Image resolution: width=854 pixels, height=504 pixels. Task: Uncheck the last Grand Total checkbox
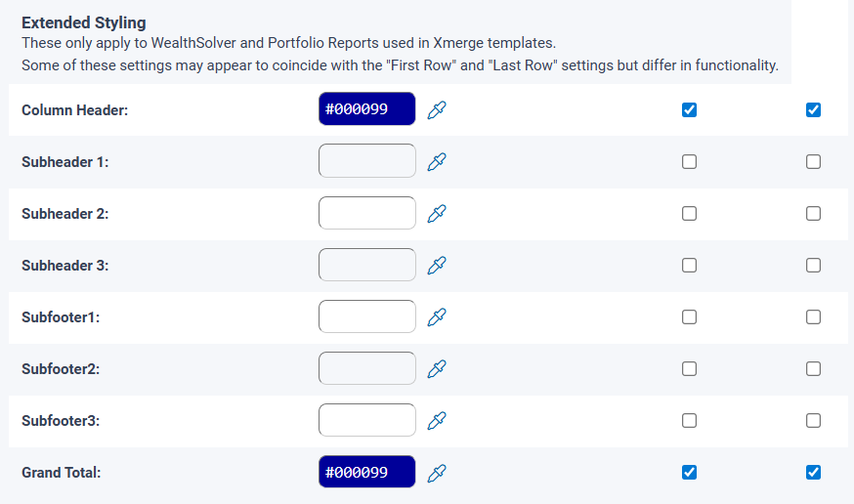(x=813, y=473)
